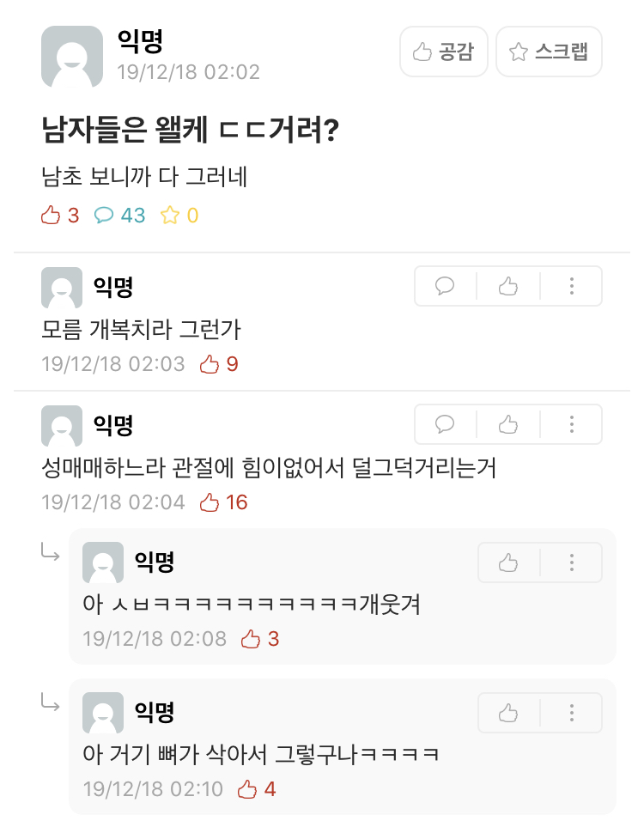Like the 02:10 nested reply
This screenshot has height=827, width=644.
click(508, 713)
